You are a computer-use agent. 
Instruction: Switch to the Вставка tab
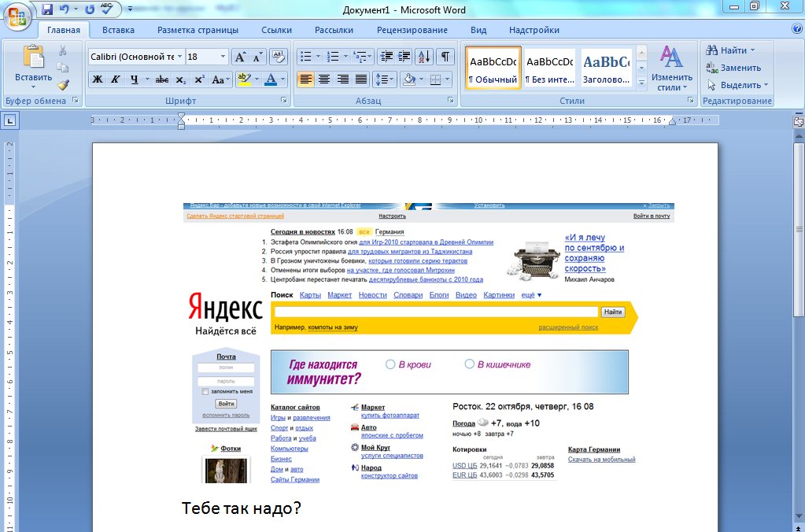(118, 30)
